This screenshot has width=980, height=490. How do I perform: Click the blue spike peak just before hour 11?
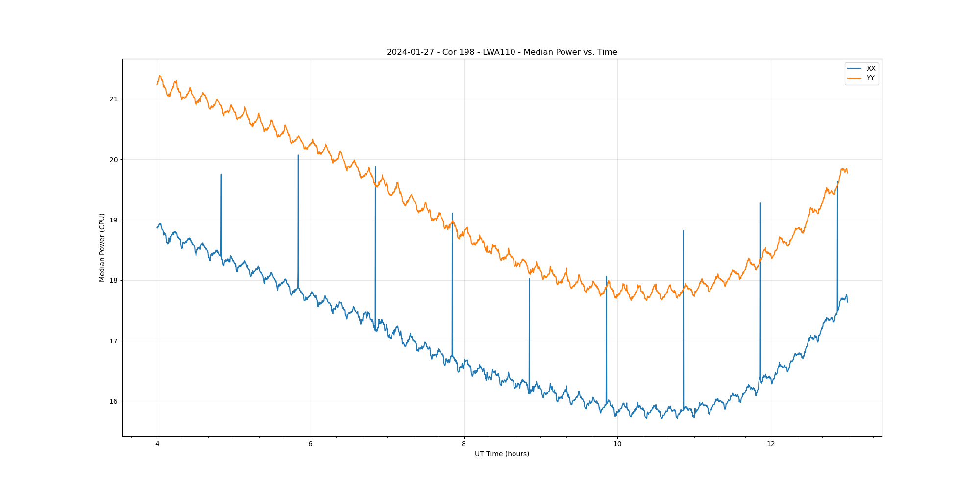(683, 231)
